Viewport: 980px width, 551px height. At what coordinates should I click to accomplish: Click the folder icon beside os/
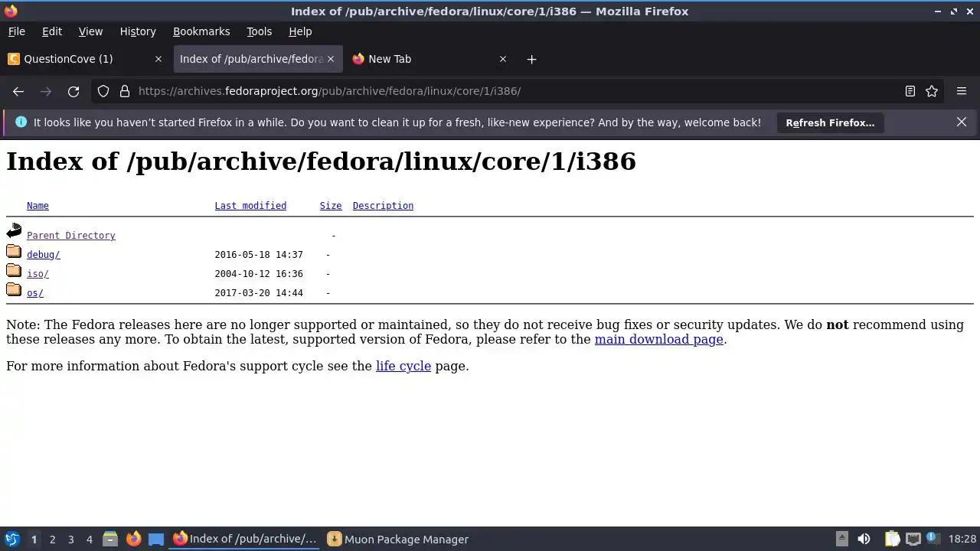[14, 289]
